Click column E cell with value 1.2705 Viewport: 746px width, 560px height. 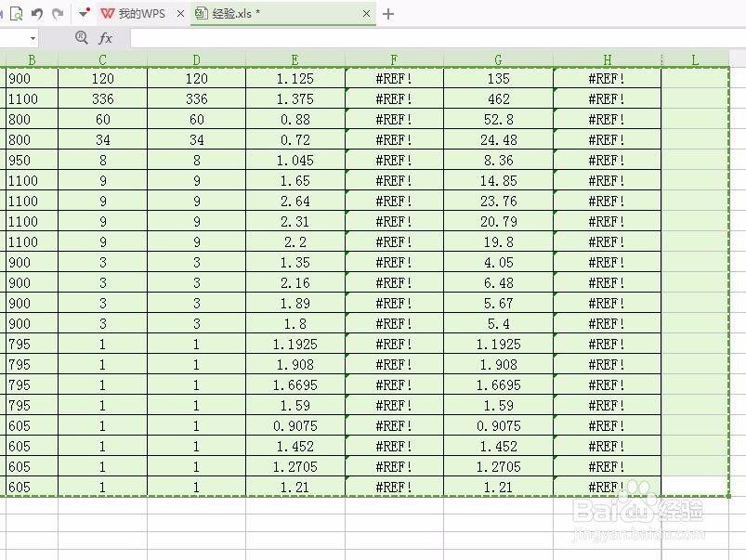tap(295, 467)
